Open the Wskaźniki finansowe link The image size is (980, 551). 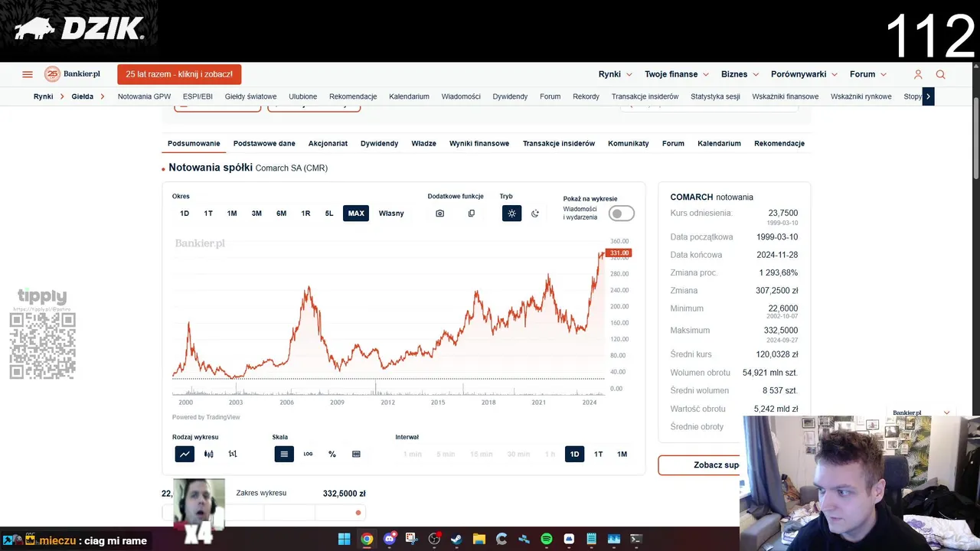pyautogui.click(x=786, y=96)
